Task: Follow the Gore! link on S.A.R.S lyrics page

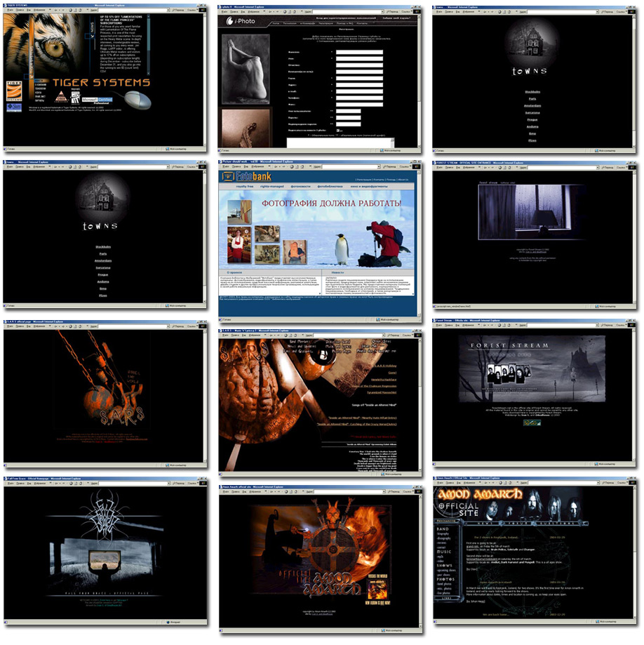Action: 392,373
